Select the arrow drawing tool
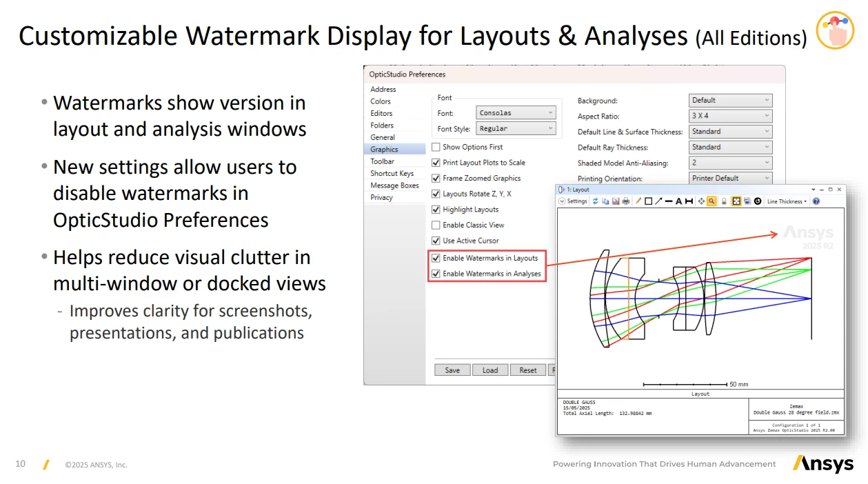 click(658, 201)
